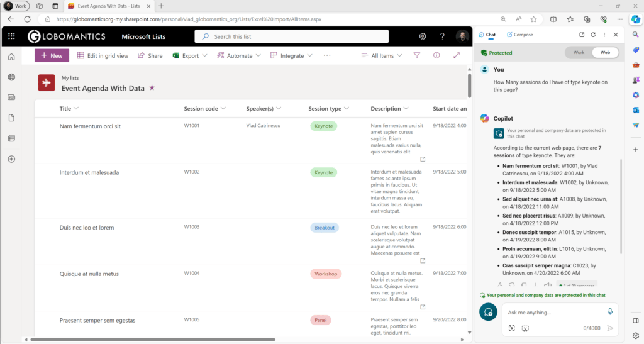The width and height of the screenshot is (644, 344).
Task: Click the Ask me anything input
Action: 555,313
